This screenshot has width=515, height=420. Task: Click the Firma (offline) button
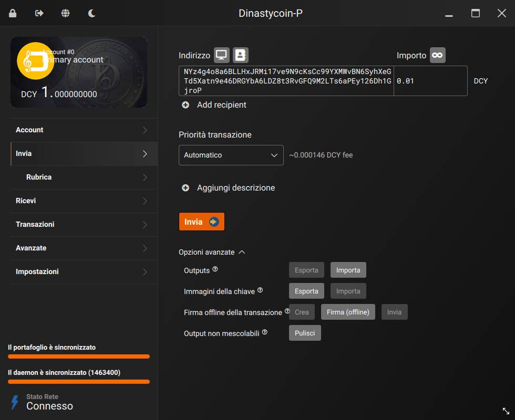pos(348,312)
